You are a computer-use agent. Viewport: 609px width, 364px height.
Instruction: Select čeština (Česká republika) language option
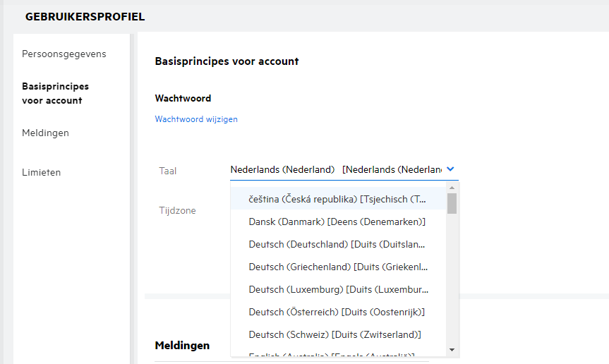(x=338, y=200)
